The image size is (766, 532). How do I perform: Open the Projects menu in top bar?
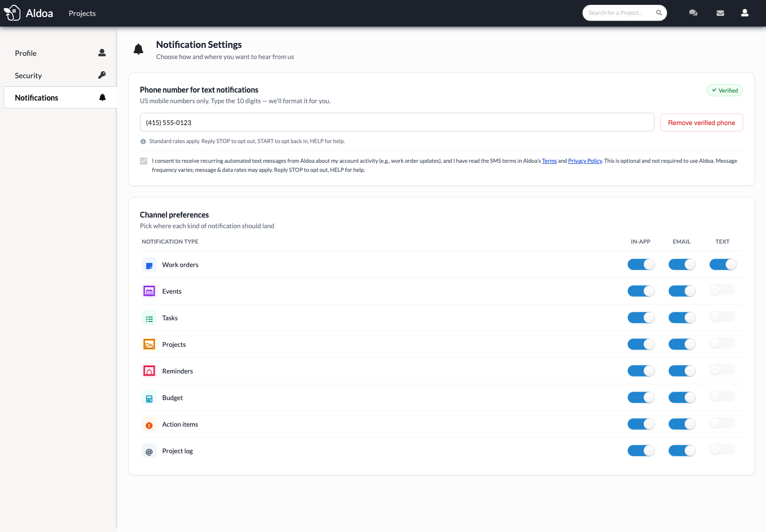pos(82,13)
